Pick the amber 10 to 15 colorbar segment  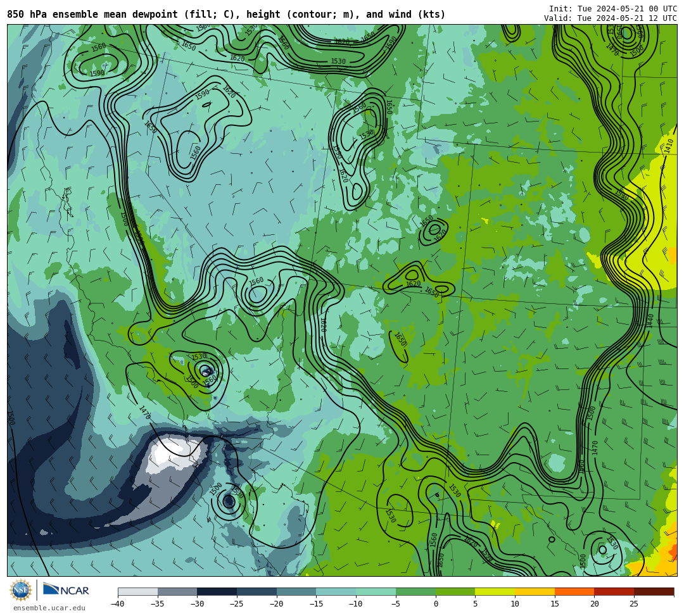(535, 592)
